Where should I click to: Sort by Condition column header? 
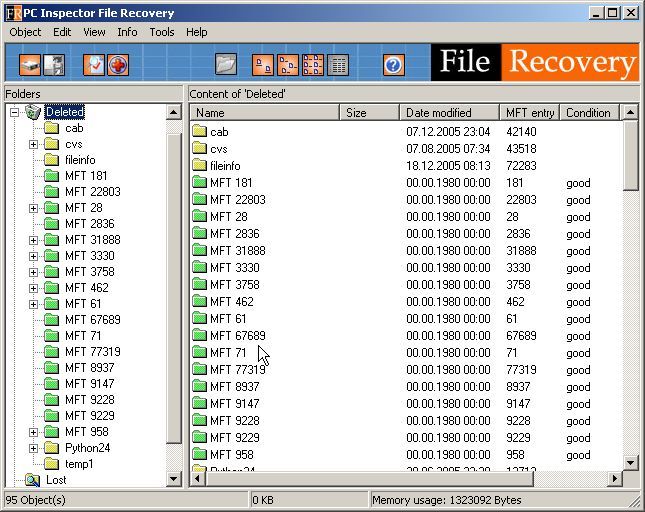[x=589, y=113]
